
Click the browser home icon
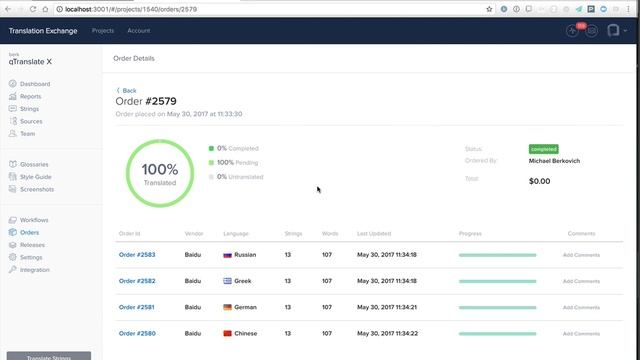tap(45, 9)
